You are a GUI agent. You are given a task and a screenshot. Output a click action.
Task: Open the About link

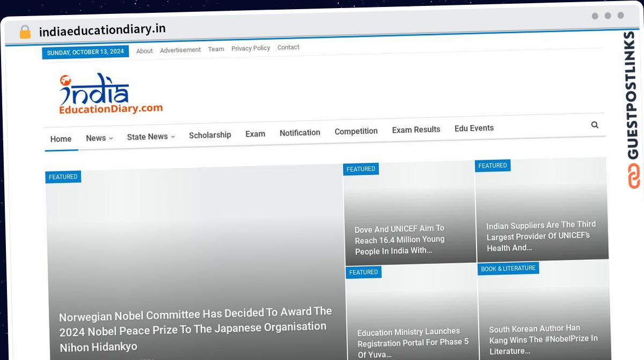click(144, 51)
